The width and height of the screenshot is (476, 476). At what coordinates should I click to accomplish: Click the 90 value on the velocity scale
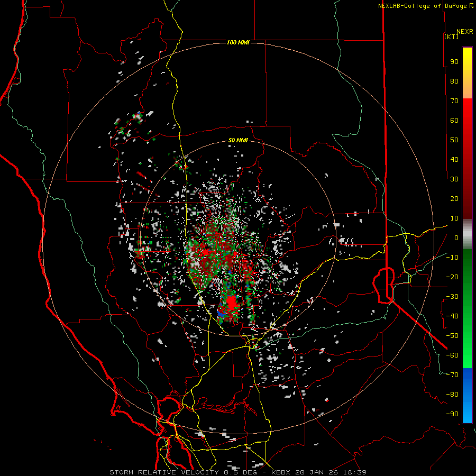(454, 62)
